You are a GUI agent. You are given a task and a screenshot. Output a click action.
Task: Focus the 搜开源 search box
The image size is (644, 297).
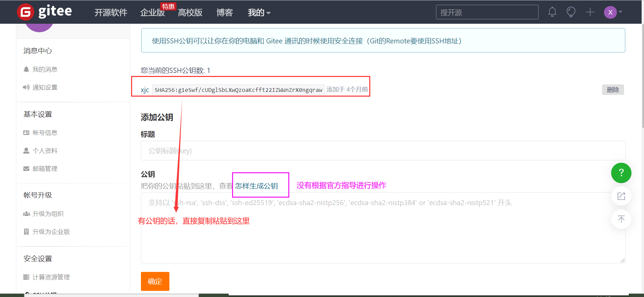(x=487, y=12)
